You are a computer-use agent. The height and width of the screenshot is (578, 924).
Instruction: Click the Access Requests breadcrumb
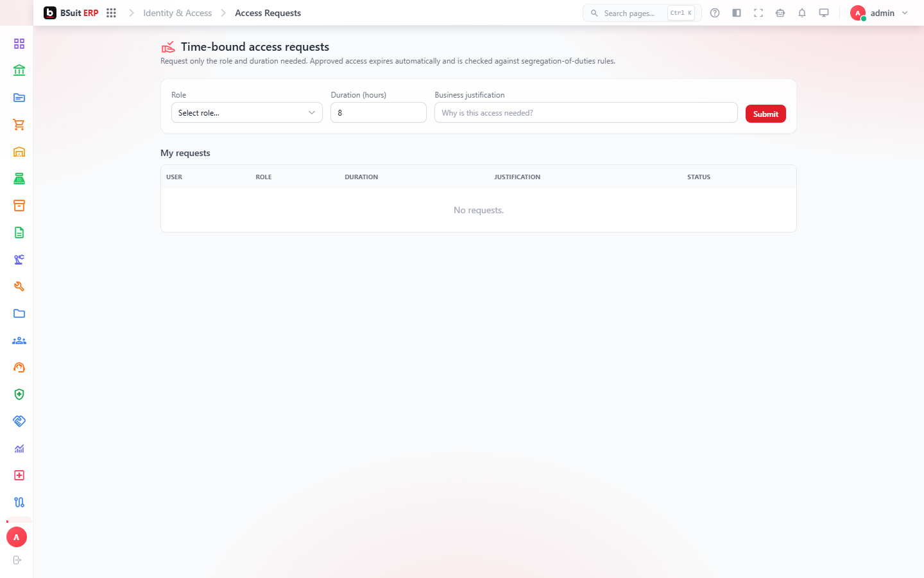268,13
